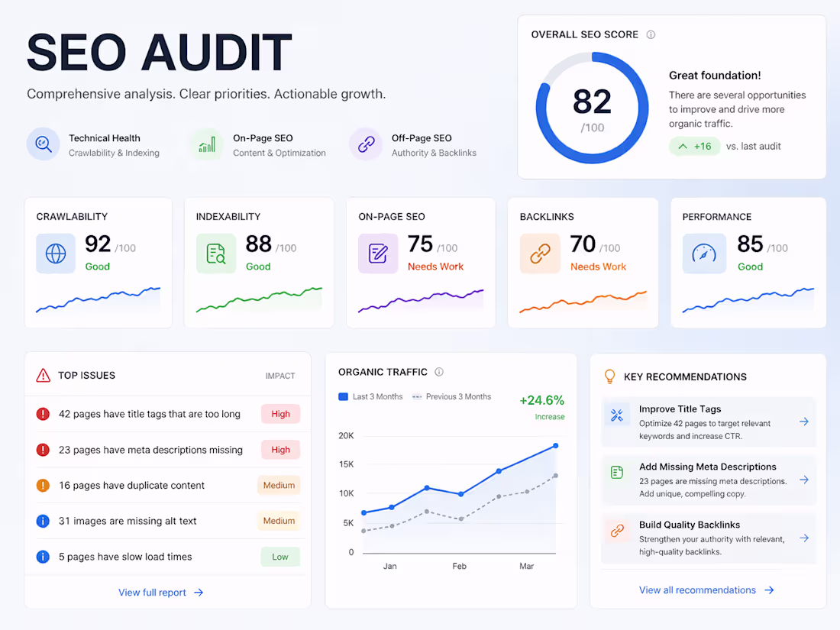This screenshot has height=630, width=840.
Task: Select the Indexability document icon
Action: point(217,254)
